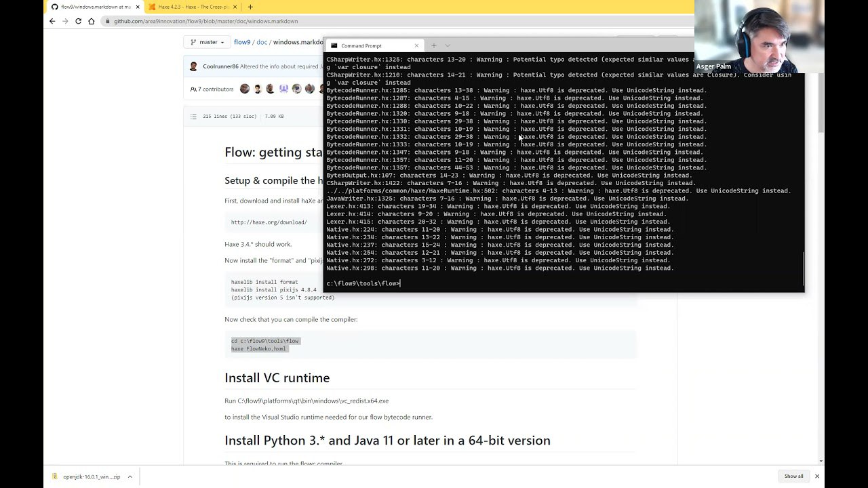Screen dimensions: 868x488
Task: Go back in Chrome browser
Action: (x=52, y=21)
